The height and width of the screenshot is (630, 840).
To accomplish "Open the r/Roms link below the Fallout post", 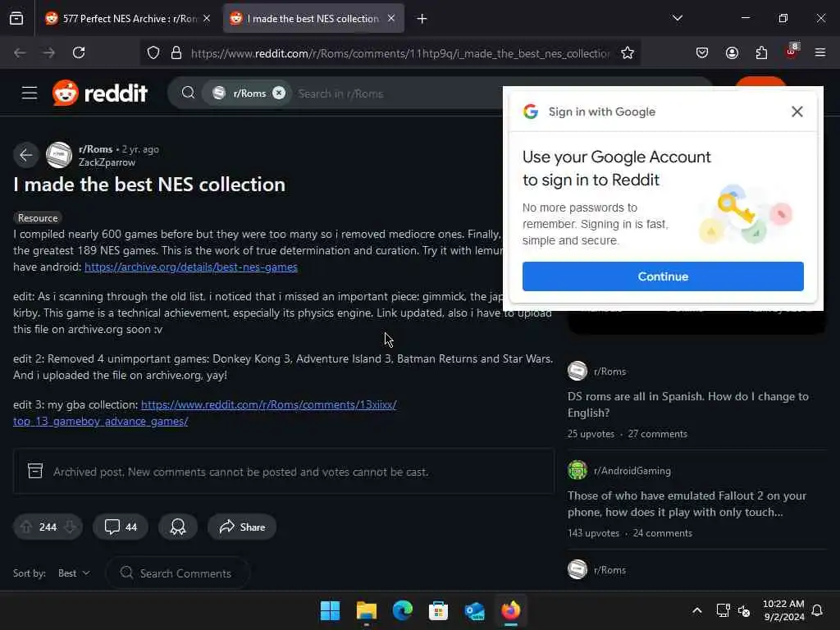I will [609, 570].
